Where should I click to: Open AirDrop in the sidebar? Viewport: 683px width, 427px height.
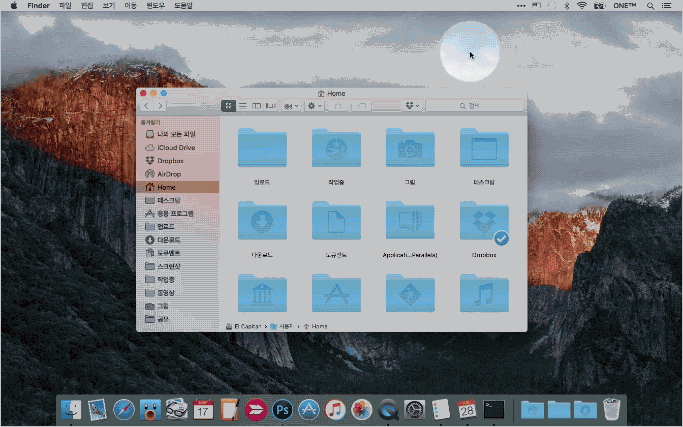point(177,174)
